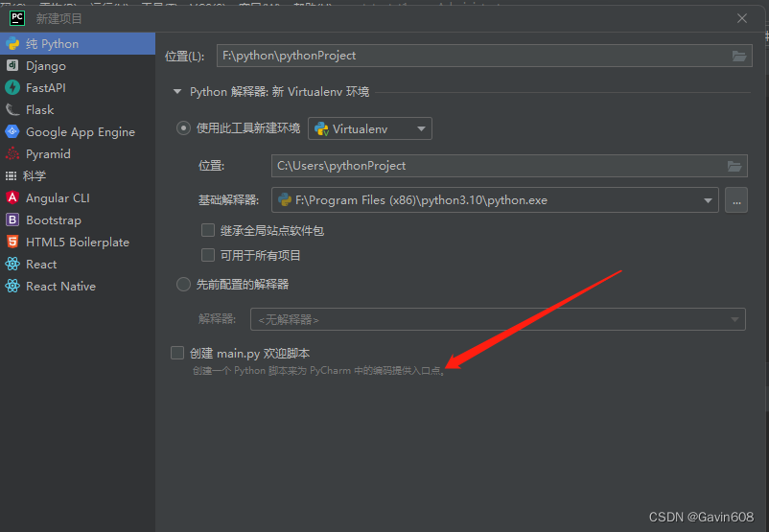Browse folder for virtualenv location C:\Users\pythonProject
The image size is (769, 532).
point(734,166)
